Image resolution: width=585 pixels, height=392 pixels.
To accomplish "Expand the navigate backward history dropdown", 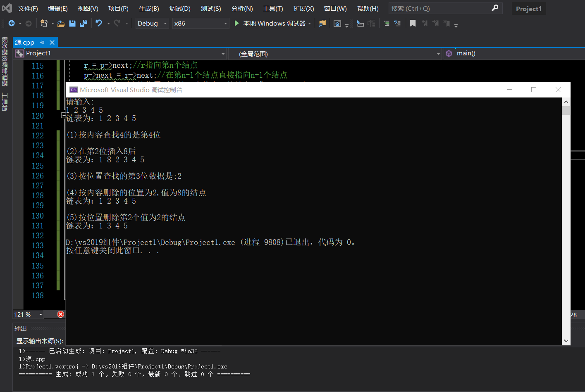I will tap(20, 24).
